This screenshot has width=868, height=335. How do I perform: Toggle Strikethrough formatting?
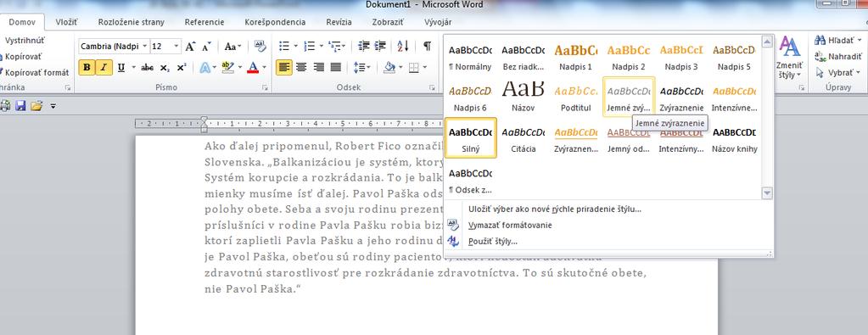(148, 68)
